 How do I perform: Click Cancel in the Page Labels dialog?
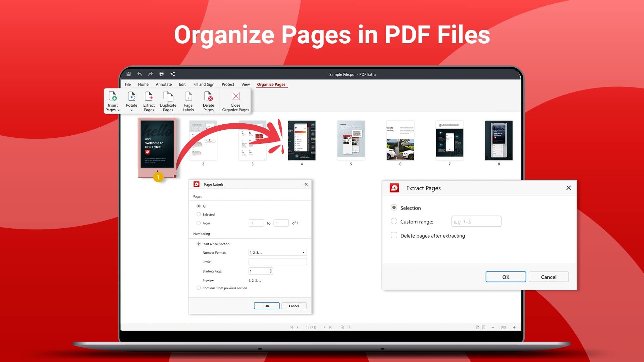(x=293, y=305)
